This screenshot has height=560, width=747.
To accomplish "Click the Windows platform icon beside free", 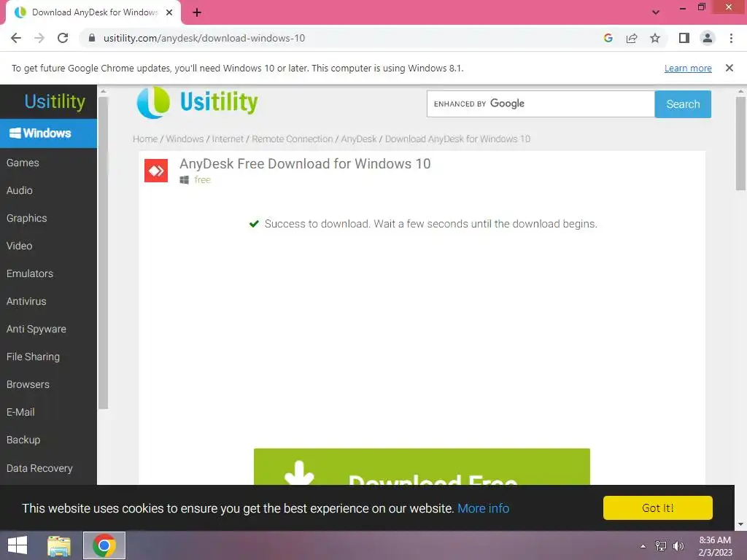I will pyautogui.click(x=185, y=180).
